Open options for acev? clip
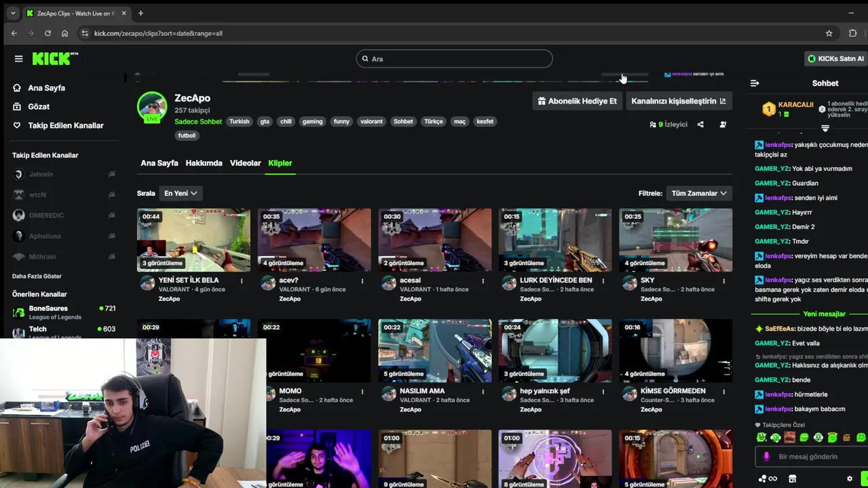This screenshot has height=488, width=868. pos(362,281)
